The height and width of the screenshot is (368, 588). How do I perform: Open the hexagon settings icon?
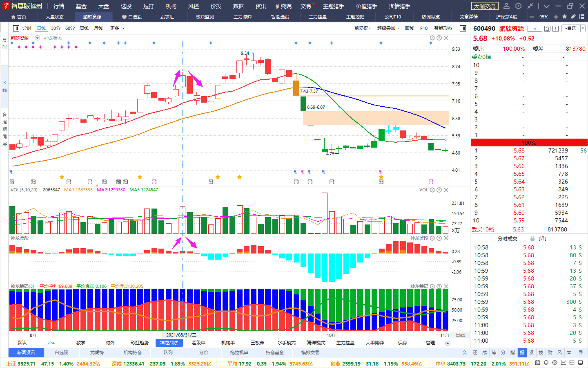[x=518, y=6]
